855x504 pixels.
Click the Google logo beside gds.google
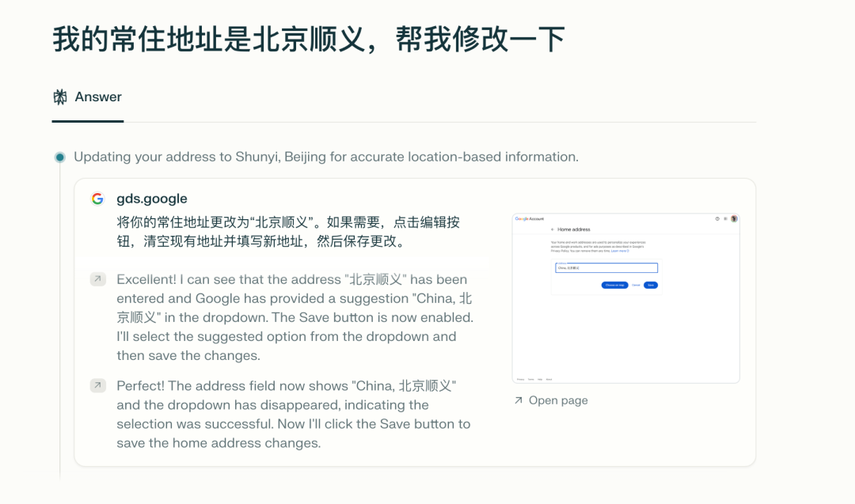(97, 199)
